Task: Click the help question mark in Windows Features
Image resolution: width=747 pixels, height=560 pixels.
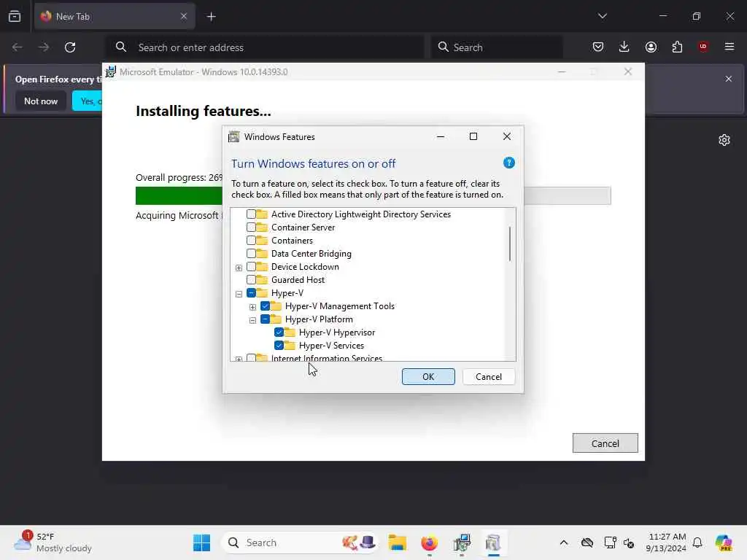Action: [508, 163]
